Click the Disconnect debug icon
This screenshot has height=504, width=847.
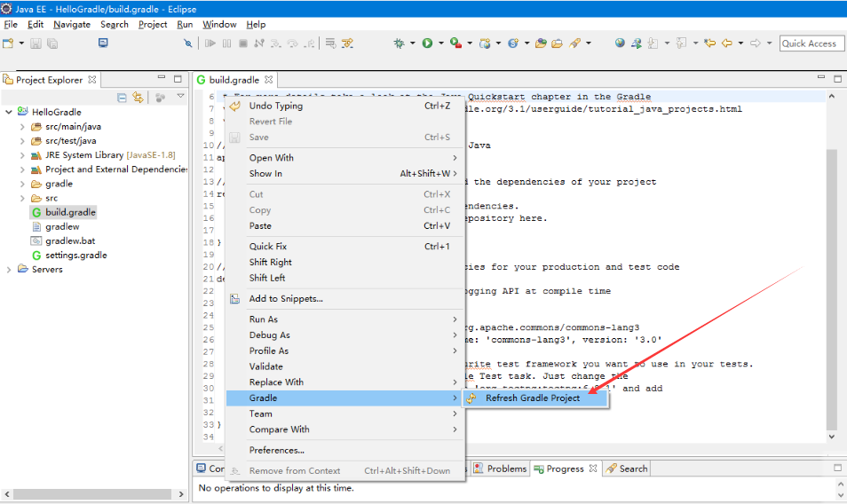pos(259,43)
